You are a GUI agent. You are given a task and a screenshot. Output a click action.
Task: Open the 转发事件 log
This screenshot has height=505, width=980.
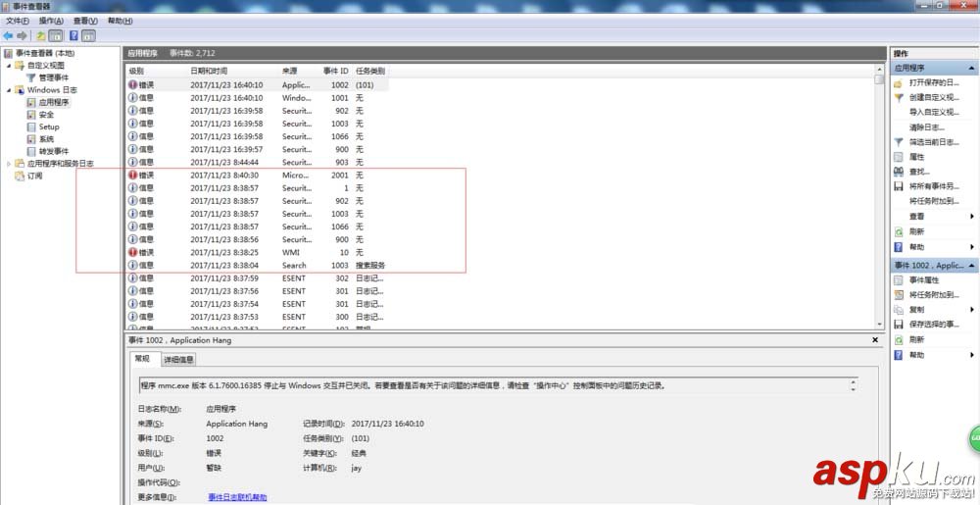(x=54, y=151)
